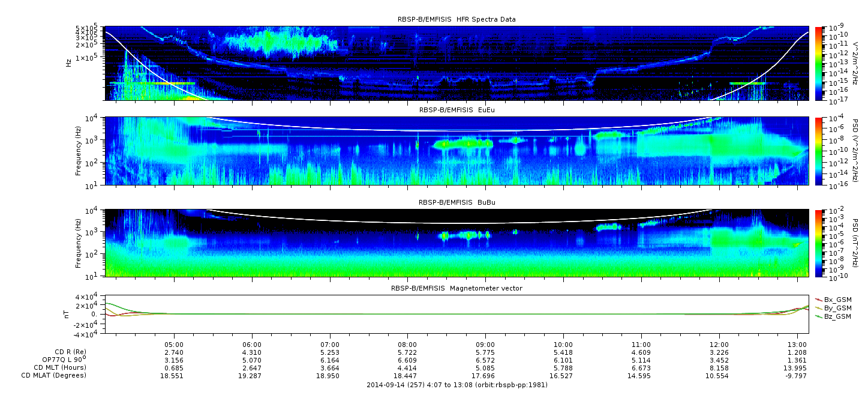Click the EuEu Frequency (Hz) axis label
The image size is (868, 395).
click(x=78, y=151)
